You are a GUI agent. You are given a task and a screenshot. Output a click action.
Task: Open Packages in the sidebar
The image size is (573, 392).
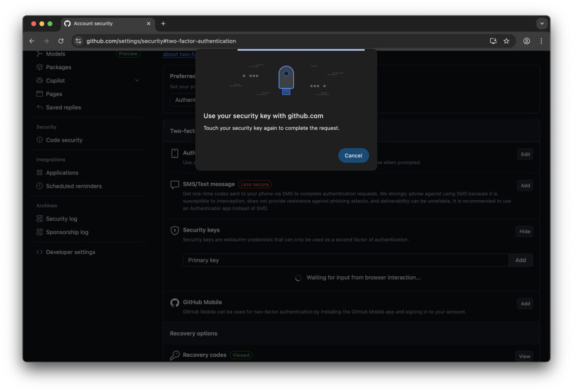58,67
